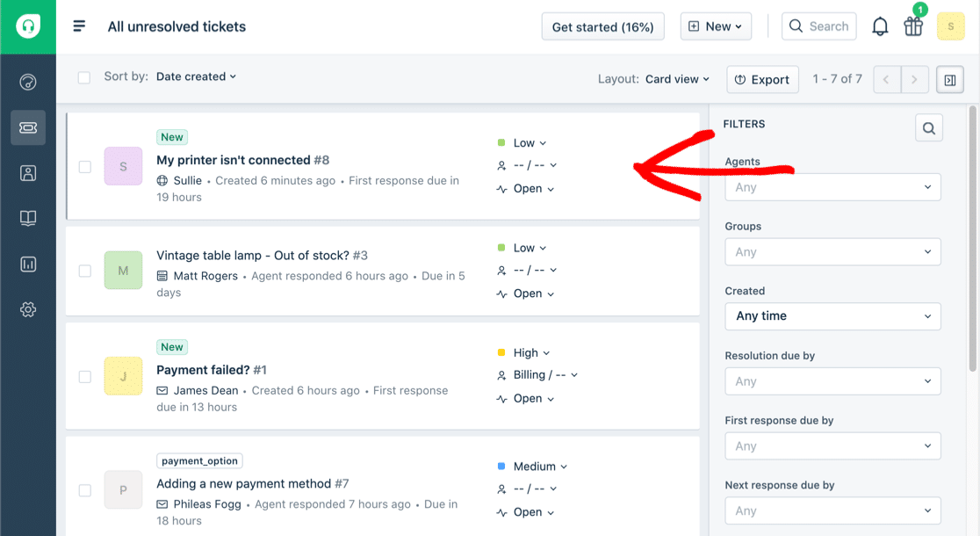Click Sullie's S contact avatar
This screenshot has width=980, height=536.
click(x=123, y=166)
